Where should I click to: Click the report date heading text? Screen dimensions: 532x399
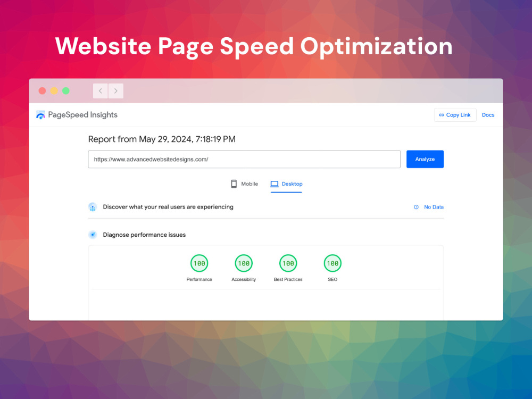(x=162, y=139)
